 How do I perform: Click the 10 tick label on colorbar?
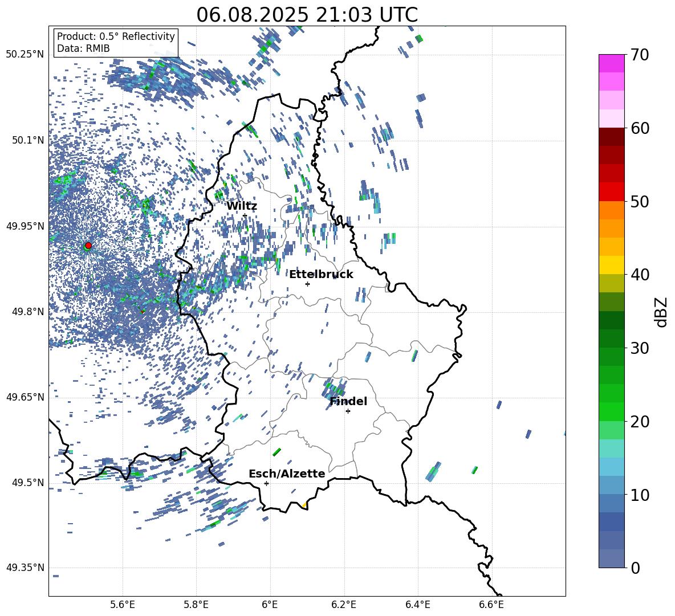640,495
